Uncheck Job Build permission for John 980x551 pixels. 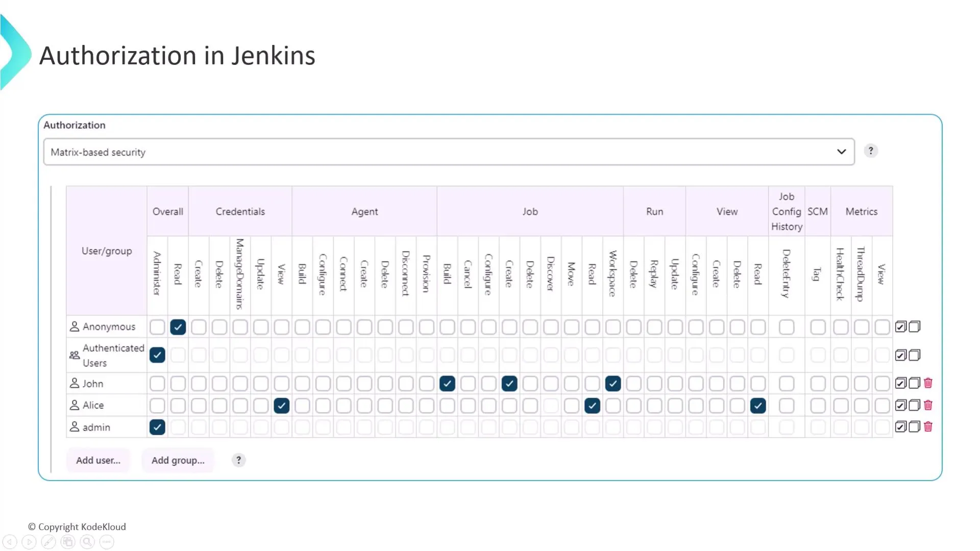click(447, 383)
